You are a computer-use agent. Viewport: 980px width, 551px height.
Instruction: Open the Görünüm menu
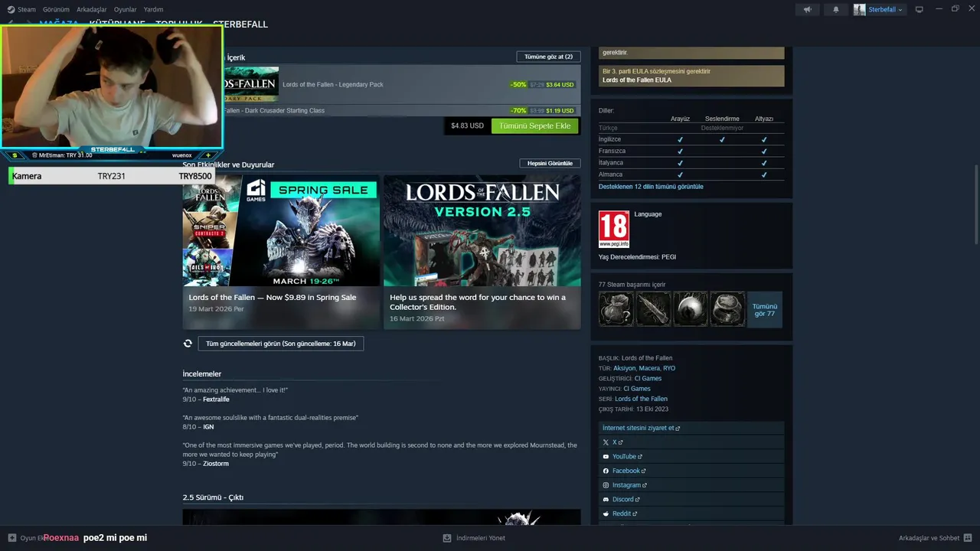click(56, 9)
